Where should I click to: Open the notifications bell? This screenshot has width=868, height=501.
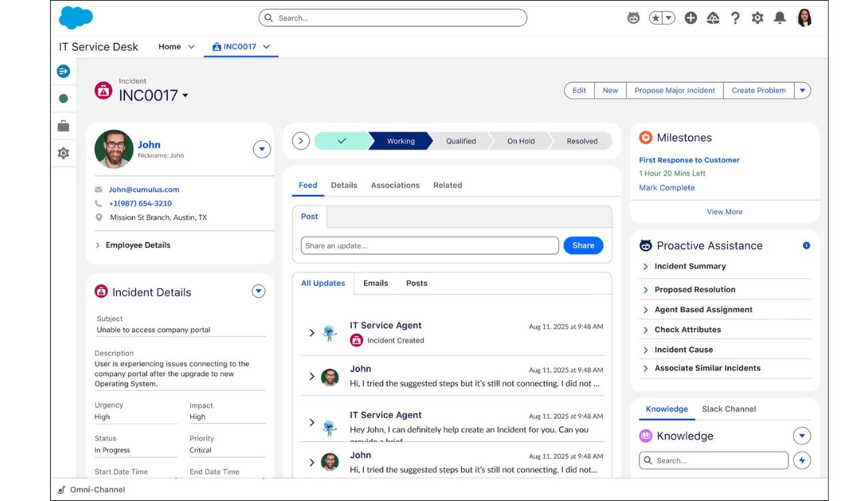(779, 18)
